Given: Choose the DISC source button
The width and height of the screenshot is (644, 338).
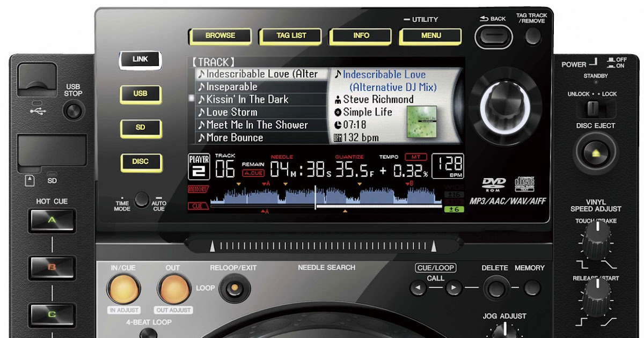Looking at the screenshot, I should pos(140,161).
